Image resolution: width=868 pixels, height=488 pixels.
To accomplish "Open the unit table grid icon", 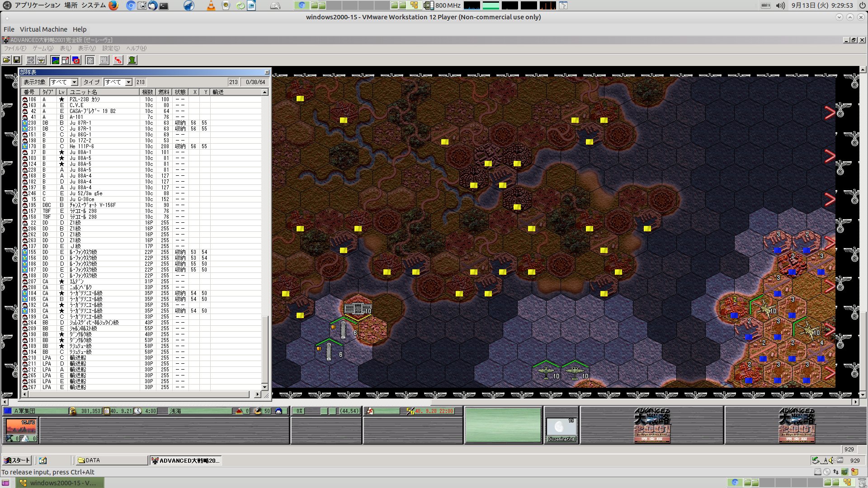I will click(x=90, y=60).
